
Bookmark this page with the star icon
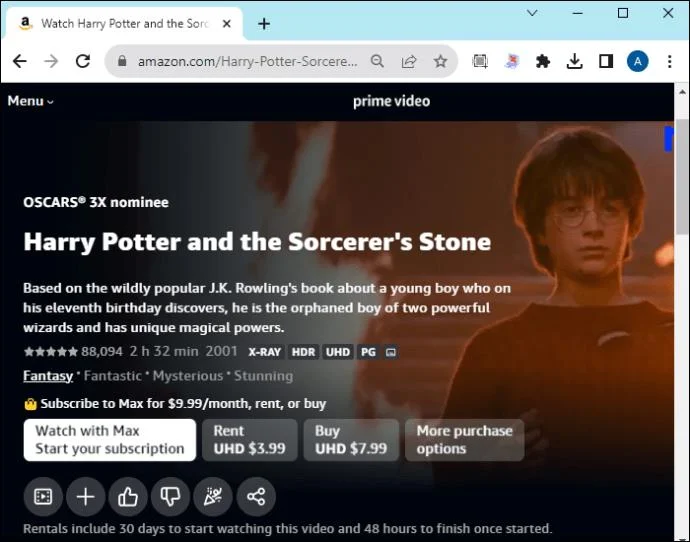(440, 61)
